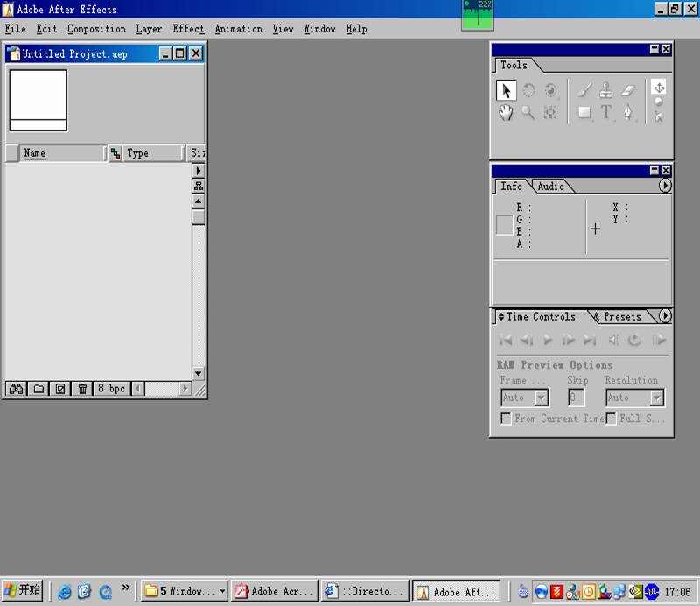
Task: Select the Brush tool
Action: [x=584, y=90]
